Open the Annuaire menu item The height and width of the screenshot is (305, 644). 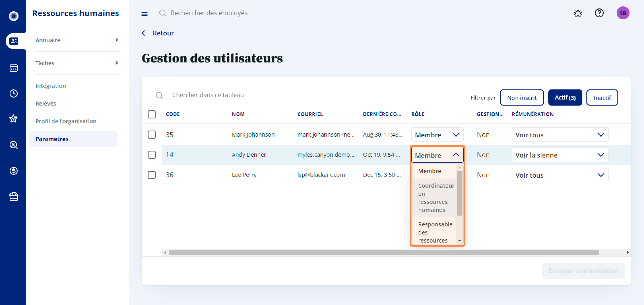coord(77,40)
